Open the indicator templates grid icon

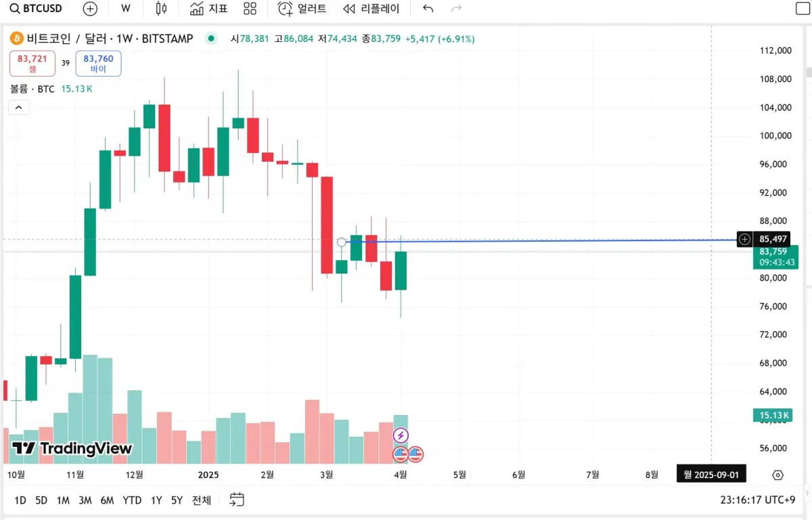tap(250, 9)
